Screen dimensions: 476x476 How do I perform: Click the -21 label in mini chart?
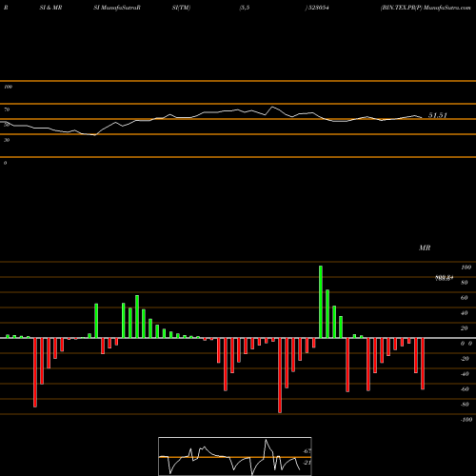pos(307,463)
